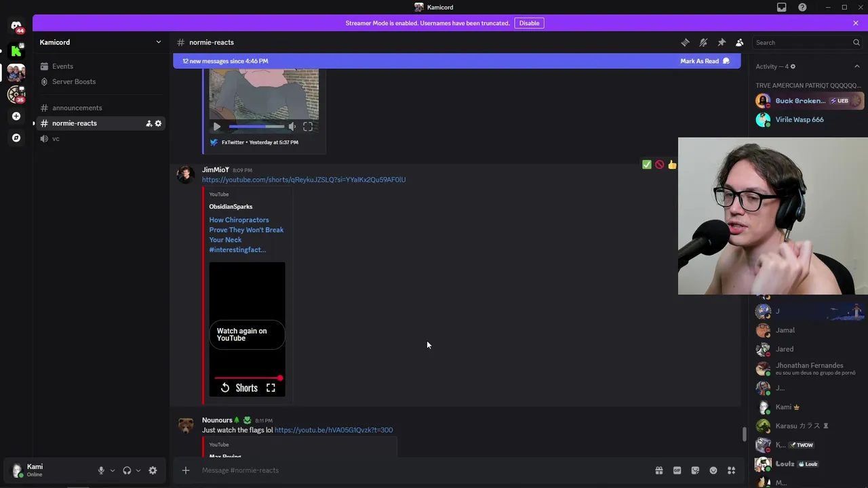Open headphone output options arrow
This screenshot has height=488, width=868.
point(138,470)
